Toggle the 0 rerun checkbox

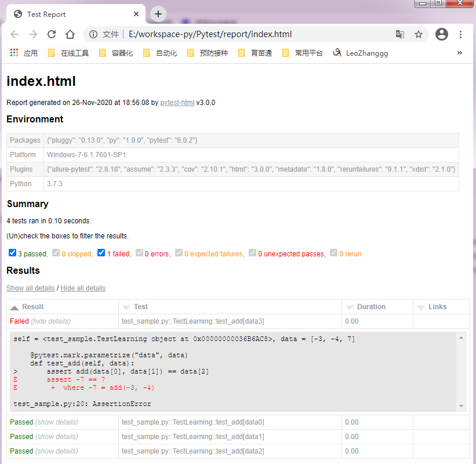point(333,253)
